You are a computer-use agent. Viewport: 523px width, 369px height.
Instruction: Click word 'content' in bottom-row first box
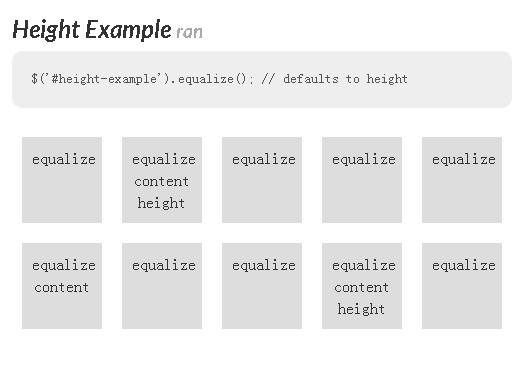click(x=62, y=288)
